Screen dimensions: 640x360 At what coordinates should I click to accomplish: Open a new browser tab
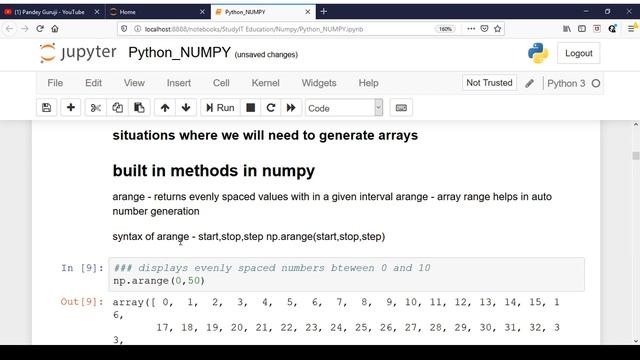click(x=324, y=11)
